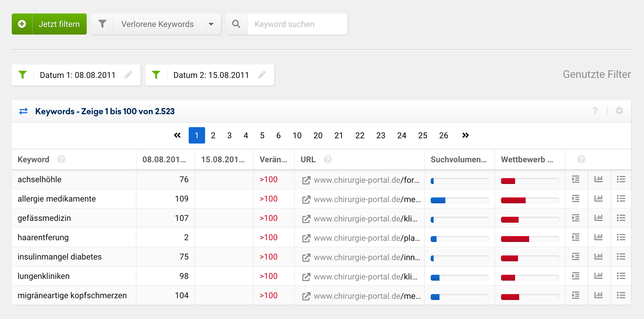The width and height of the screenshot is (644, 319).
Task: Open the table settings gear
Action: click(619, 111)
